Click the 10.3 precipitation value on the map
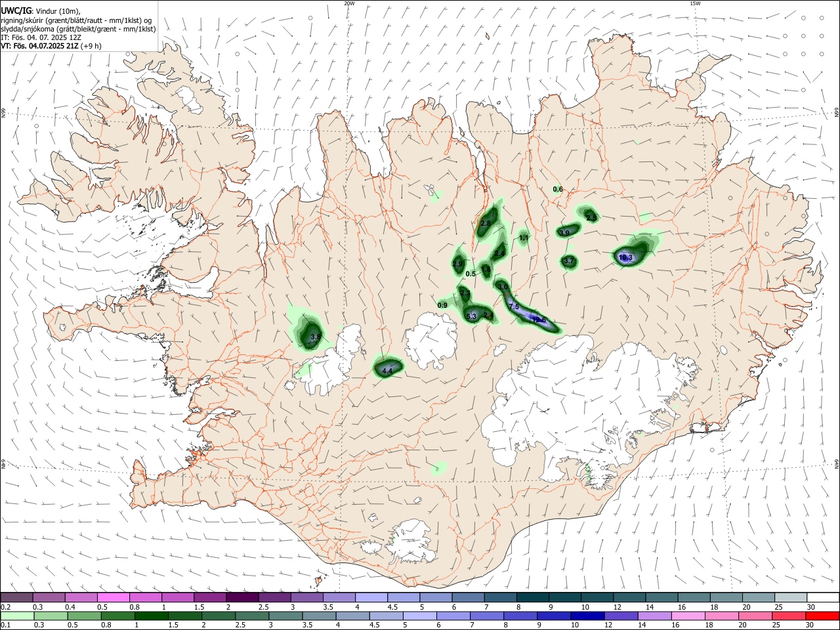This screenshot has height=630, width=840. click(625, 258)
